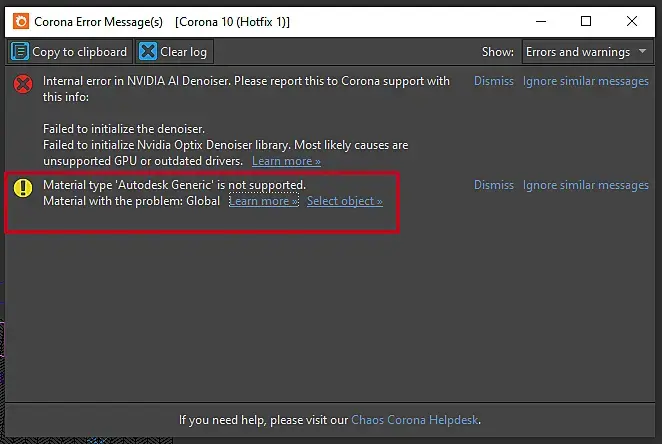Ignore similar messages for material warning

point(586,185)
